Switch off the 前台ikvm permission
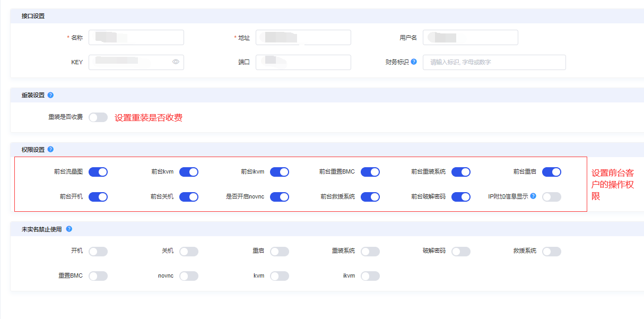The image size is (644, 319). click(x=280, y=172)
